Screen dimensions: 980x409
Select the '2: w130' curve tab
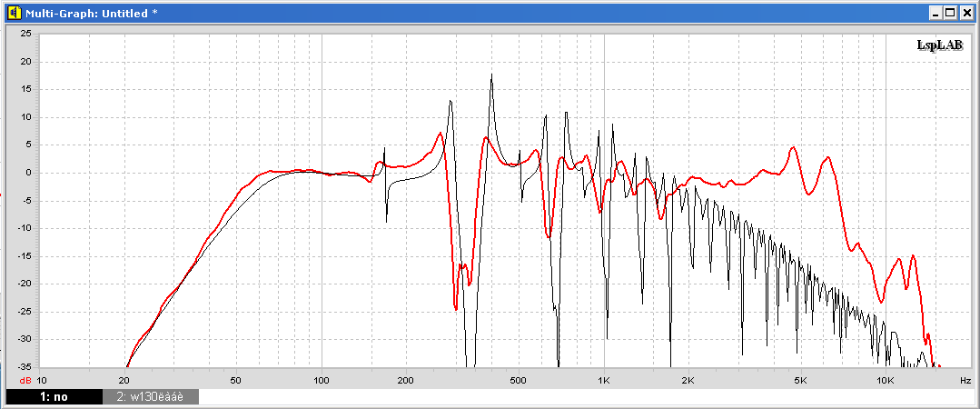[151, 396]
